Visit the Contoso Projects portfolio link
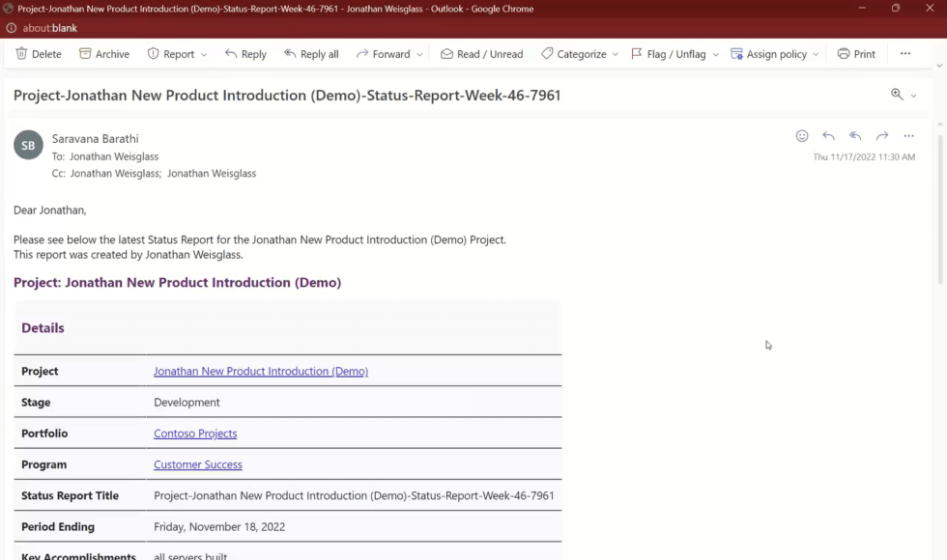Screen dimensions: 947x560 pyautogui.click(x=195, y=433)
